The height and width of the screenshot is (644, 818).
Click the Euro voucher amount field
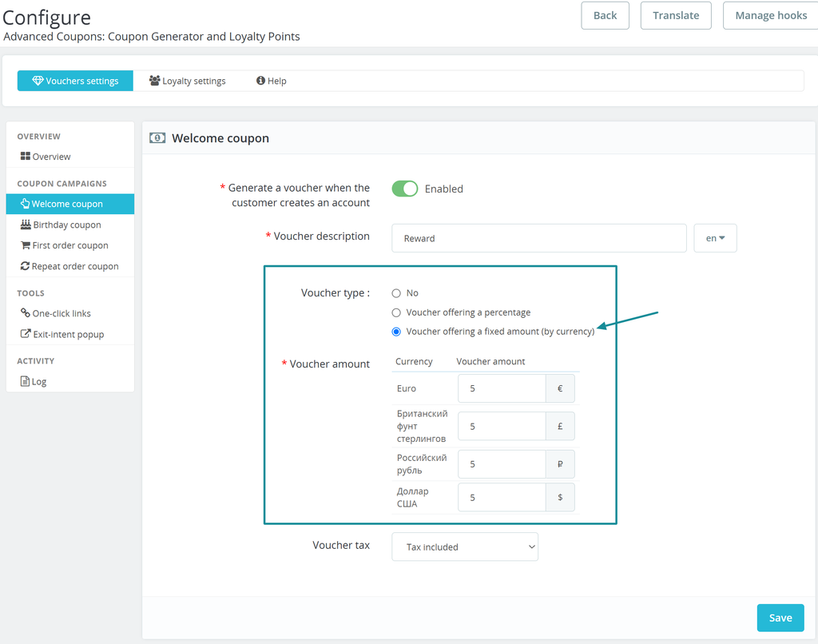tap(502, 388)
